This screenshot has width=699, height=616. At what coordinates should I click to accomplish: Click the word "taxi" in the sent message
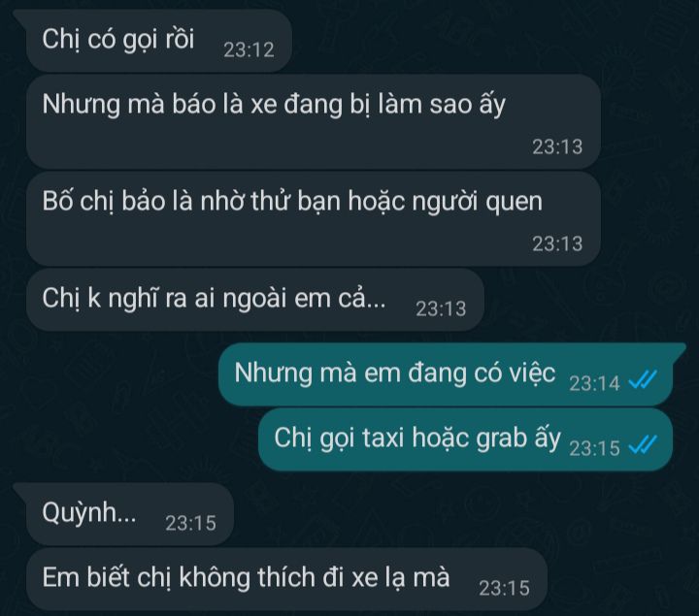pyautogui.click(x=383, y=438)
